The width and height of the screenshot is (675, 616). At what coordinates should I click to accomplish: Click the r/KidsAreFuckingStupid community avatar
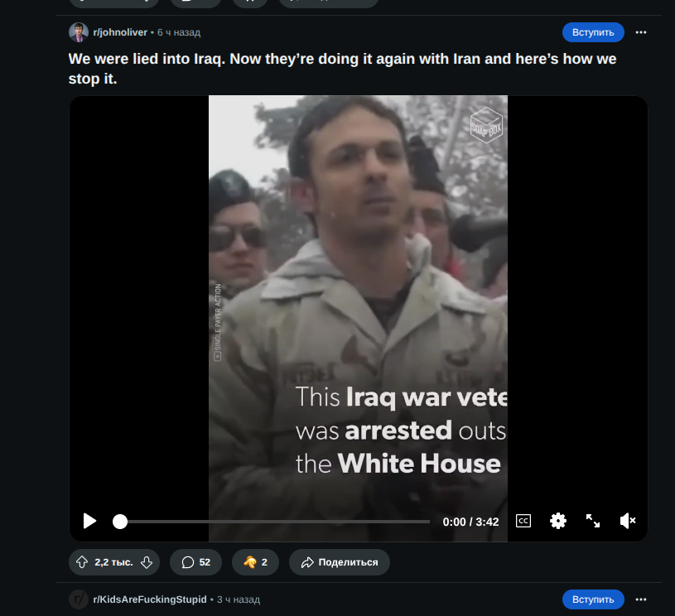pyautogui.click(x=79, y=599)
